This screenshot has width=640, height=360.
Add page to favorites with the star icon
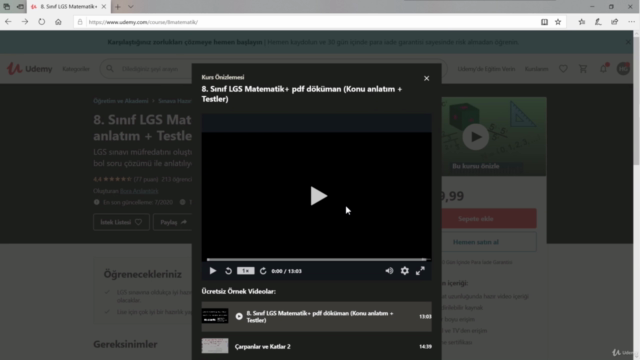[558, 22]
